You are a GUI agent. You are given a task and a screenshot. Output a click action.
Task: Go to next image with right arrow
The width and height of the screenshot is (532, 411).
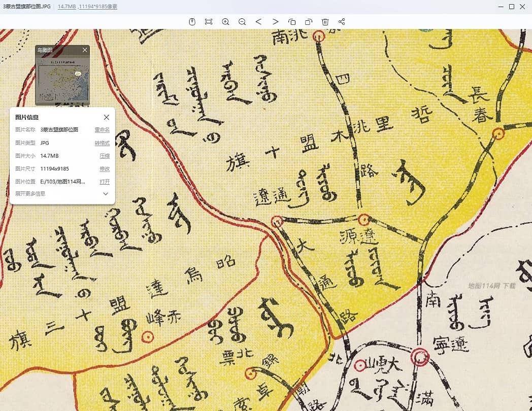pos(275,22)
